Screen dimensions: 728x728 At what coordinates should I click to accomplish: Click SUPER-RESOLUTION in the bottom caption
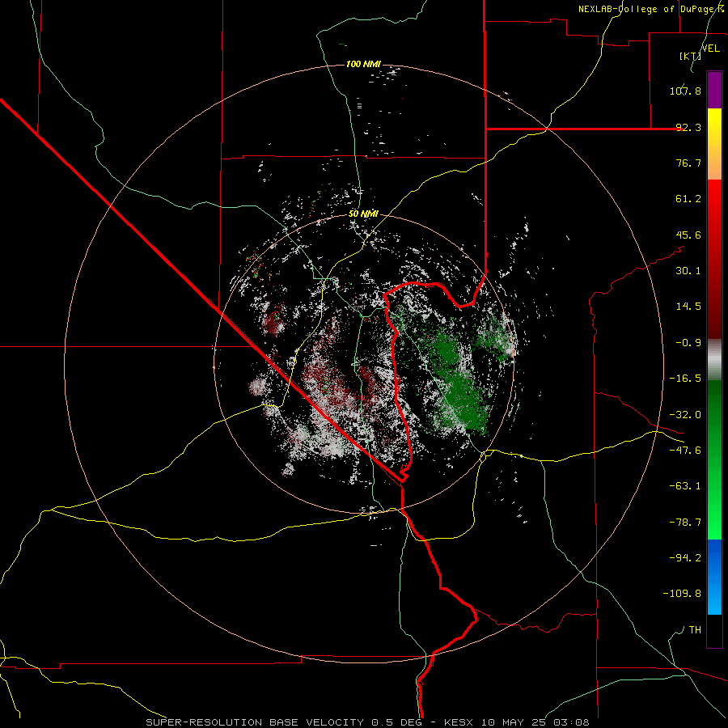[202, 722]
